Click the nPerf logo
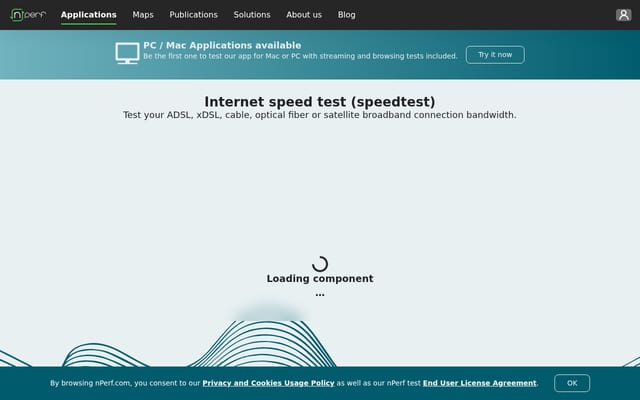640x400 pixels. point(28,15)
